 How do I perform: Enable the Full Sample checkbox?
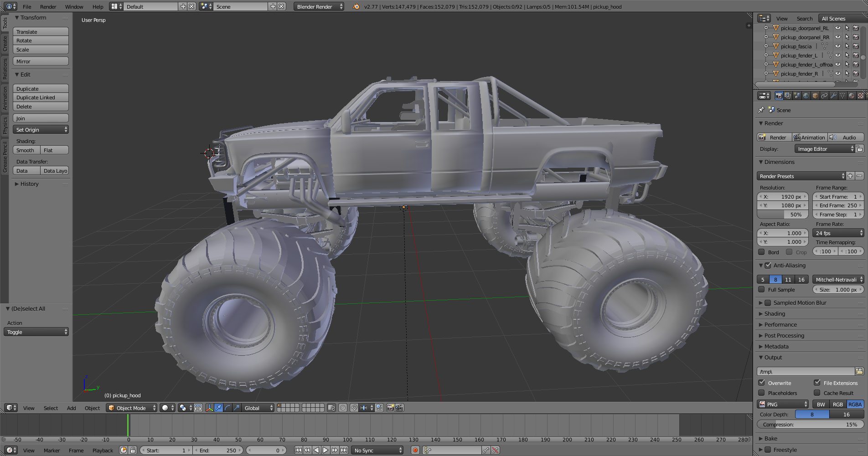762,290
